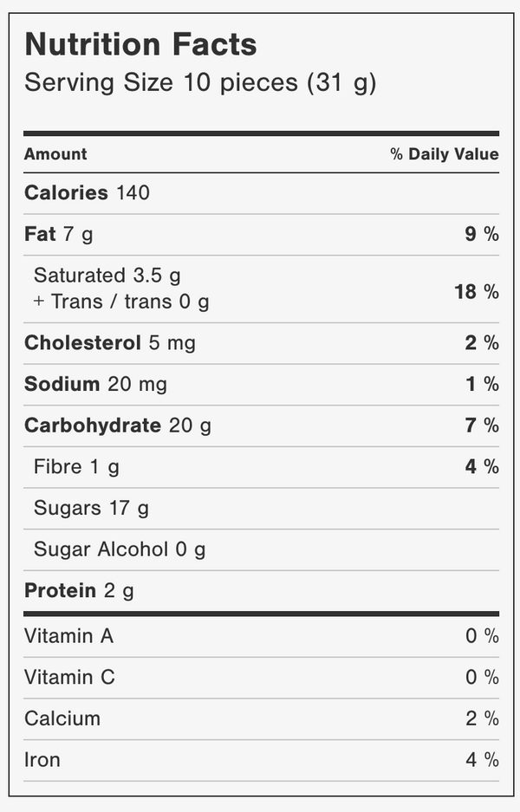
Task: Click the % Daily Value header
Action: pyautogui.click(x=445, y=153)
